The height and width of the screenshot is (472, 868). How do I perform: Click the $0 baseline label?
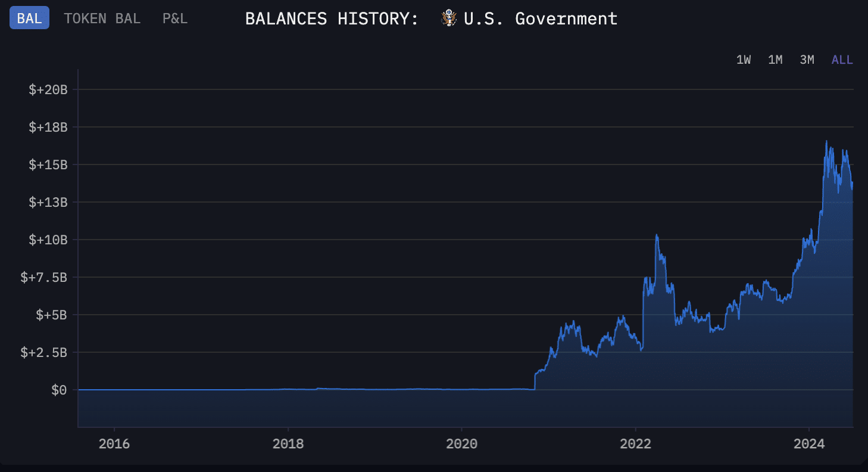pos(58,390)
